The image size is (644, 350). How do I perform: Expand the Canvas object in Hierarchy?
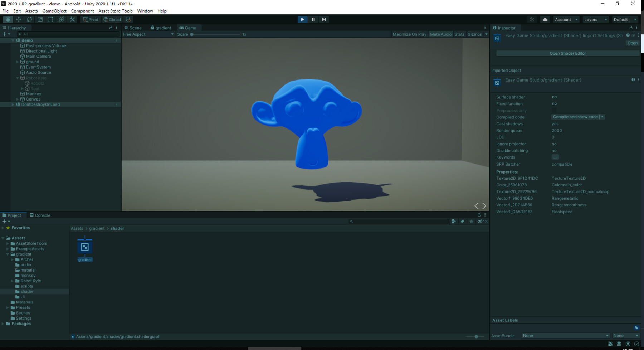coord(18,99)
